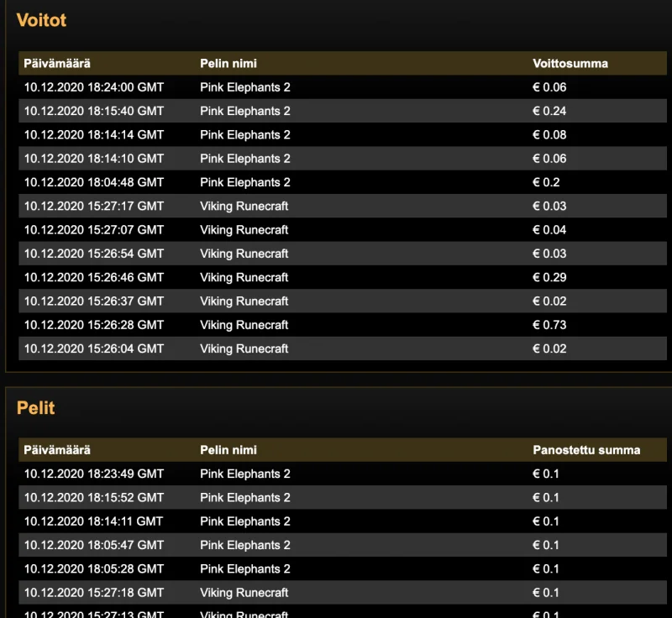This screenshot has height=618, width=672.
Task: Click € 0.02 in the 15:26:37 row
Action: pos(549,301)
